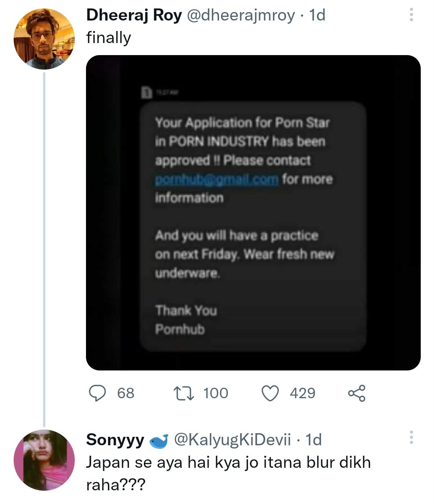Tap the retweet icon on the tweet
Image resolution: width=434 pixels, height=504 pixels.
point(184,393)
